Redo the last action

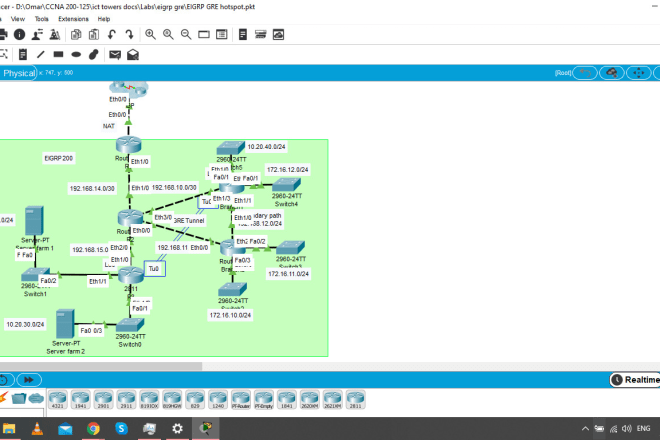click(129, 35)
